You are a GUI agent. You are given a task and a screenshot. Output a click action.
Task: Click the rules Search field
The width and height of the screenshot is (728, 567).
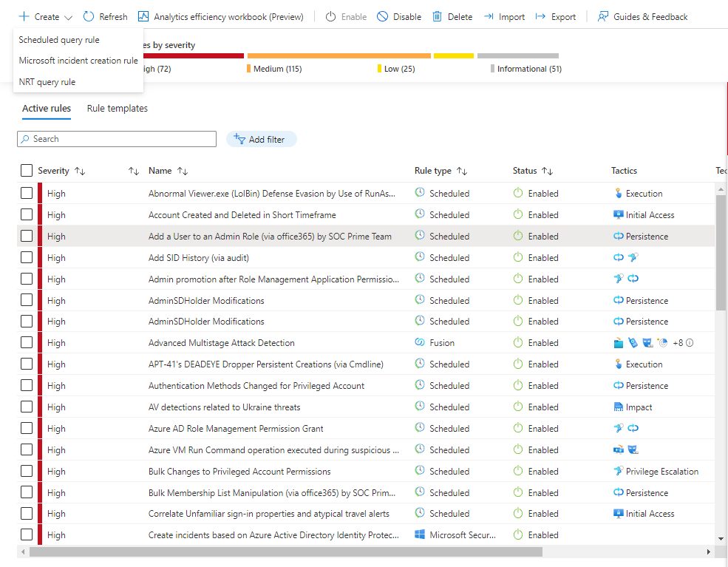coord(117,139)
